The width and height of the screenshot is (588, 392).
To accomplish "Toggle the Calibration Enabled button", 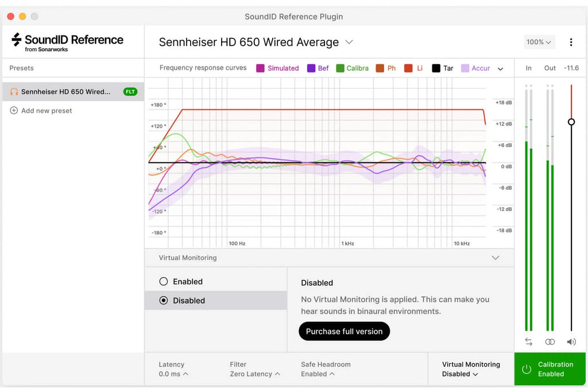I will click(550, 369).
